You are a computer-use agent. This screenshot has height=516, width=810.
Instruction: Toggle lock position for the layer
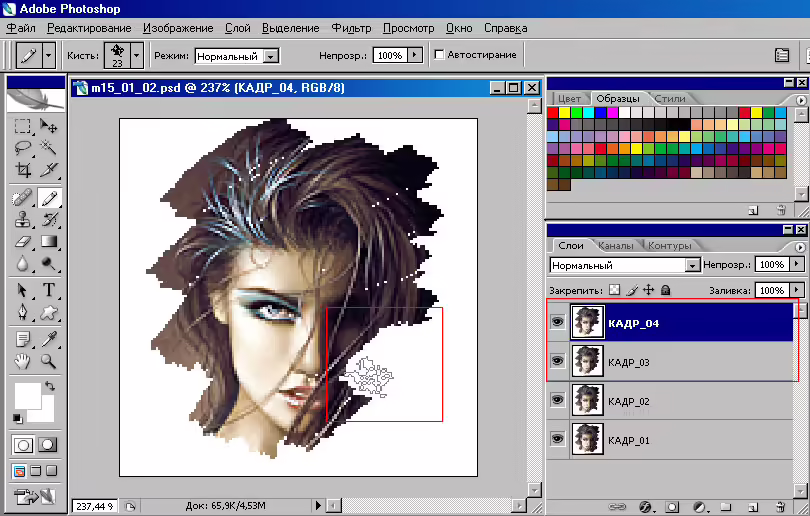point(648,290)
